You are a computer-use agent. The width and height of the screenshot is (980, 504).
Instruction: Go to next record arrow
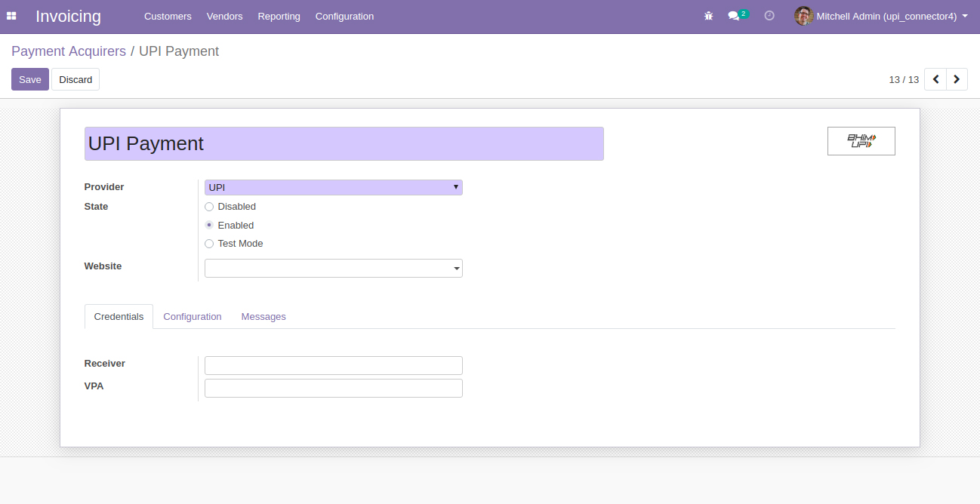click(957, 79)
